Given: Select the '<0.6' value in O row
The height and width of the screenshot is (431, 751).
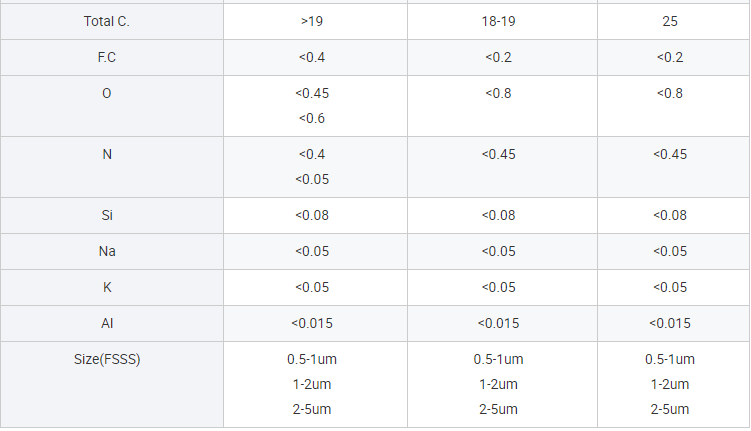Looking at the screenshot, I should coord(311,118).
